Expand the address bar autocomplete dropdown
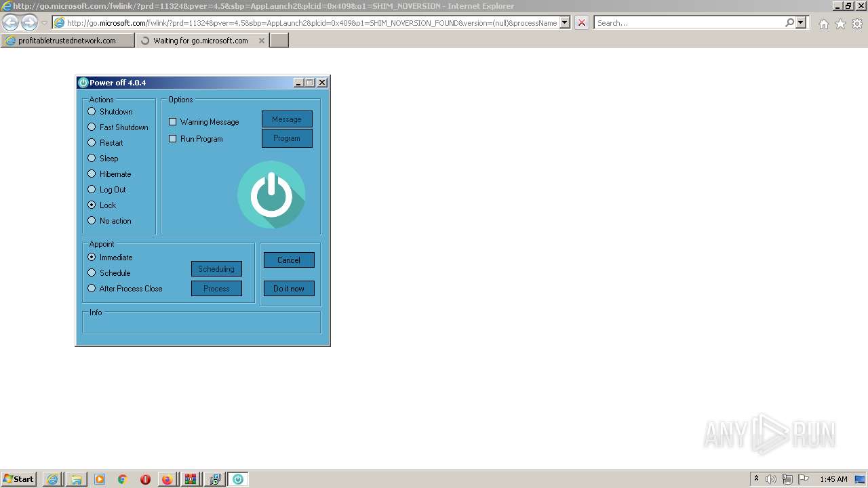 (565, 22)
